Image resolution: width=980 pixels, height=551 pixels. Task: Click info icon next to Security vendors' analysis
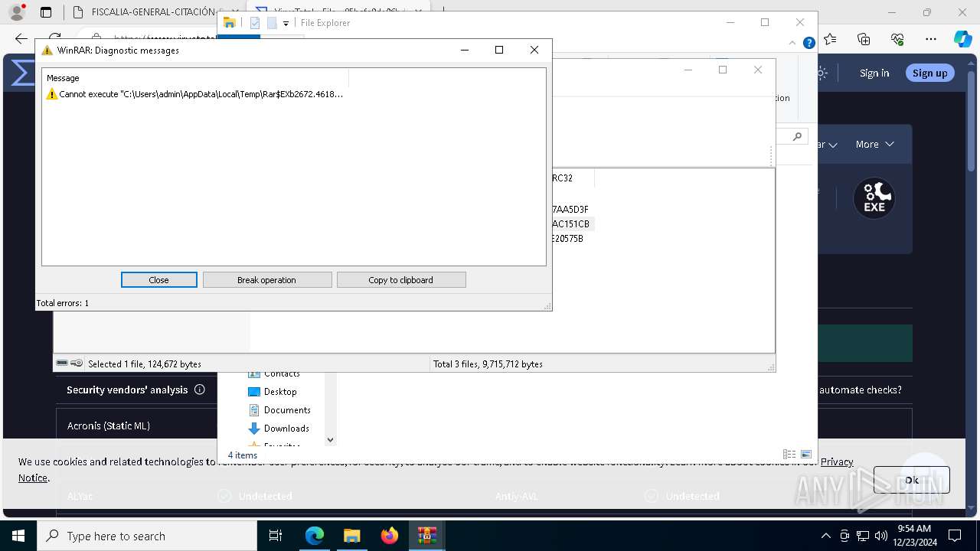200,390
